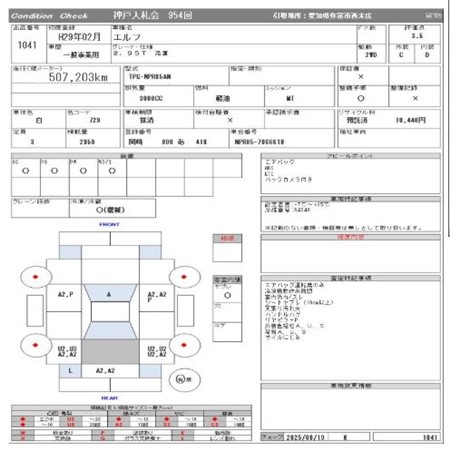Click the spare tire circle below the diagram
The width and height of the screenshot is (450, 450).
click(184, 379)
